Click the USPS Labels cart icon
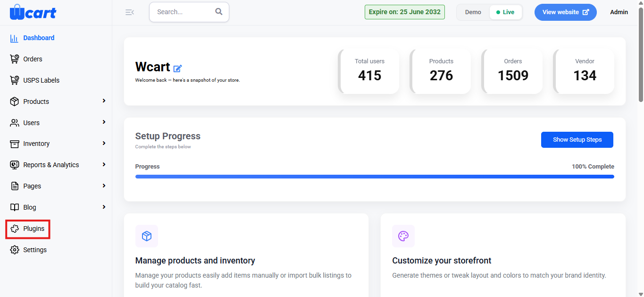Viewport: 644px width, 297px height. (x=15, y=80)
